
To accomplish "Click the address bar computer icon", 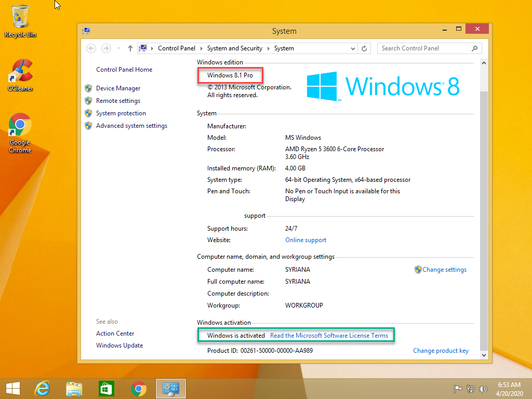I will (143, 48).
